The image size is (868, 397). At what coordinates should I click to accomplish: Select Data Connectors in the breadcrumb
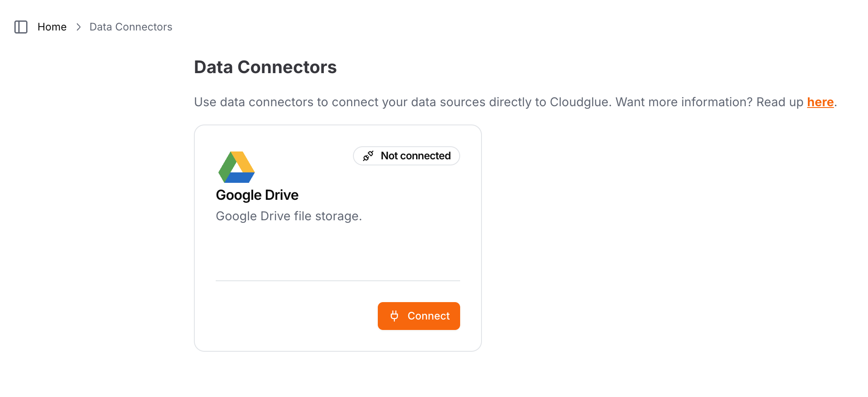point(130,27)
